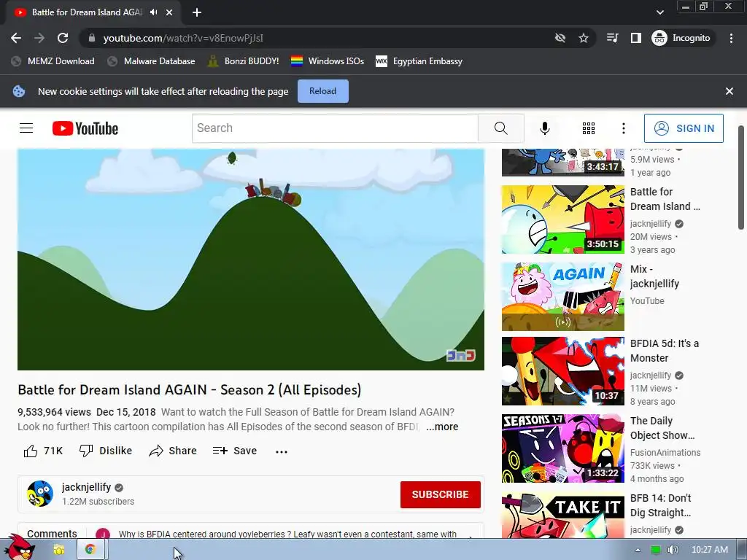Open BFDIA 5d: It's a Monster thumbnail

(x=562, y=371)
